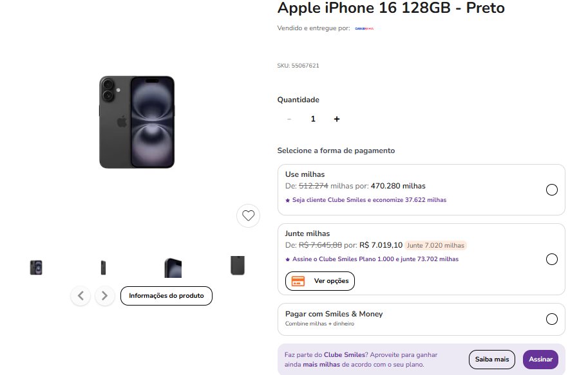Go to the next product image arrow
The image size is (588, 375).
[104, 296]
